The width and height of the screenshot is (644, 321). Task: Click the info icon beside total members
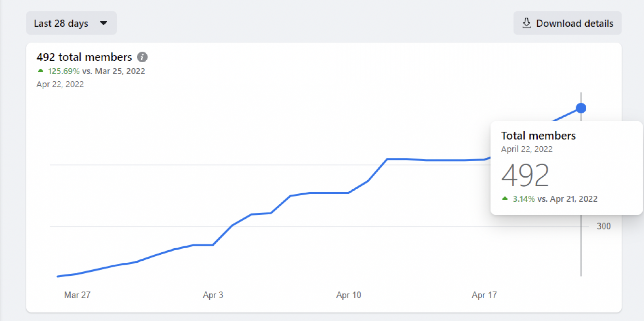[142, 57]
